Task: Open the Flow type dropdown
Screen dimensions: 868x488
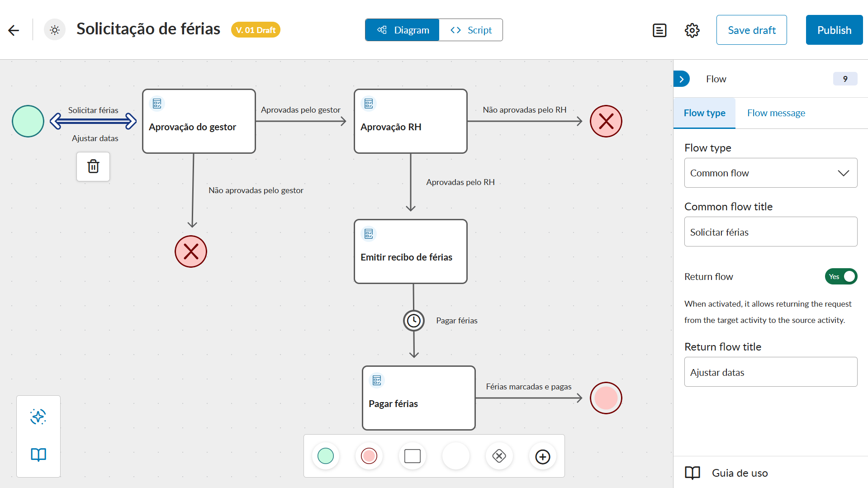Action: coord(770,173)
